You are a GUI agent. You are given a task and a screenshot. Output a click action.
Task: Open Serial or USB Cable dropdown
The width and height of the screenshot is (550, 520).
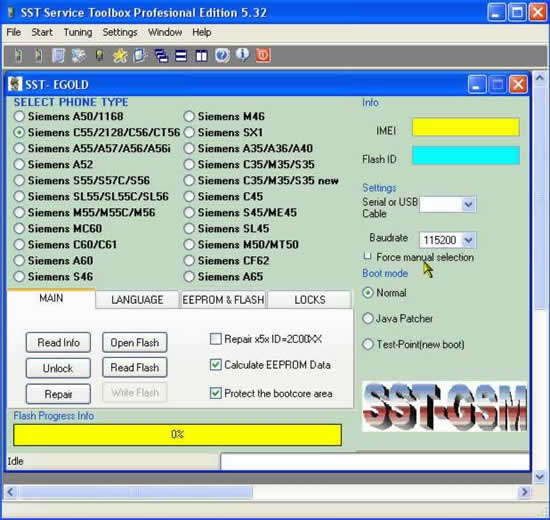[x=469, y=204]
